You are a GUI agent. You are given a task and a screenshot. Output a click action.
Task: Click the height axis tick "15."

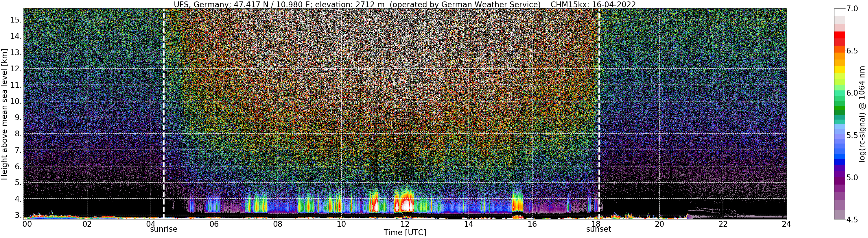16,20
